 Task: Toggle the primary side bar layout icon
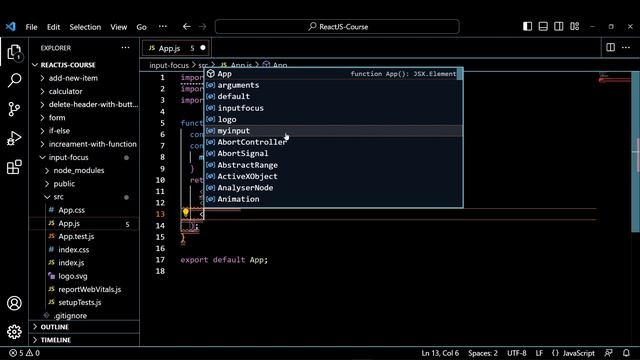pyautogui.click(x=527, y=27)
